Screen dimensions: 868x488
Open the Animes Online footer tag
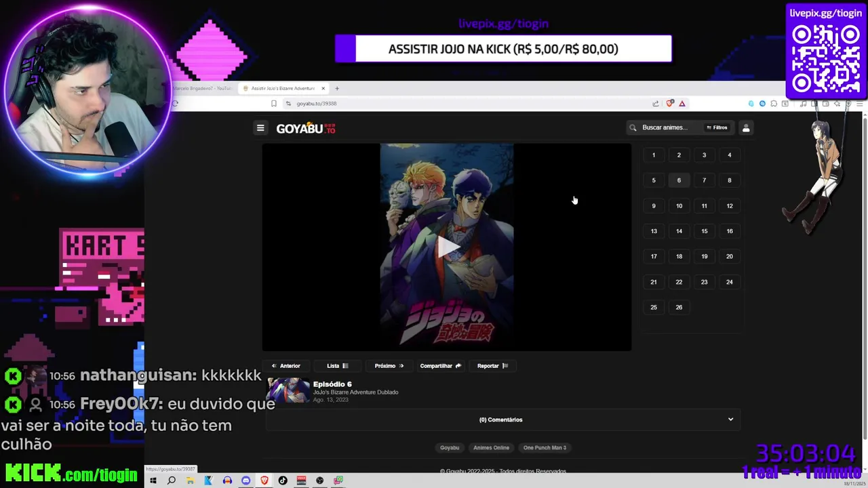491,447
